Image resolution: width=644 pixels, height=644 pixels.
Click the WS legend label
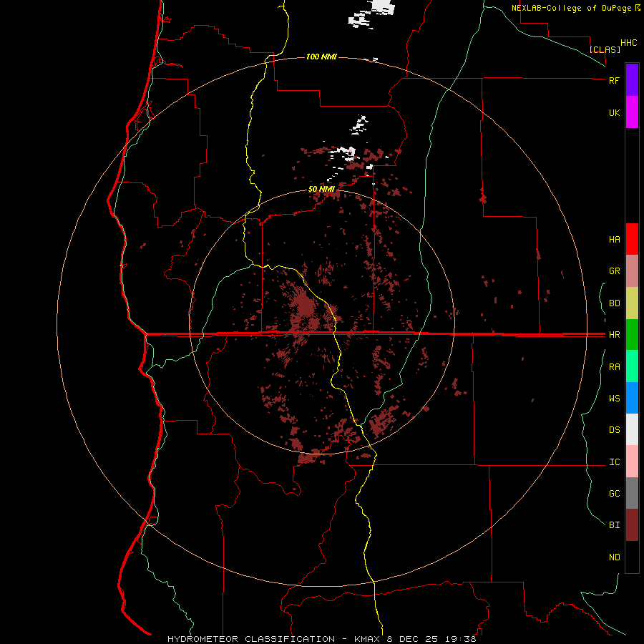(x=614, y=398)
